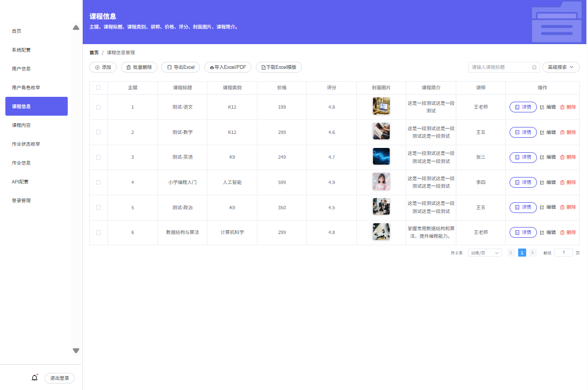Check the box for row 3 测试-英语
The height and width of the screenshot is (390, 588).
pos(98,157)
